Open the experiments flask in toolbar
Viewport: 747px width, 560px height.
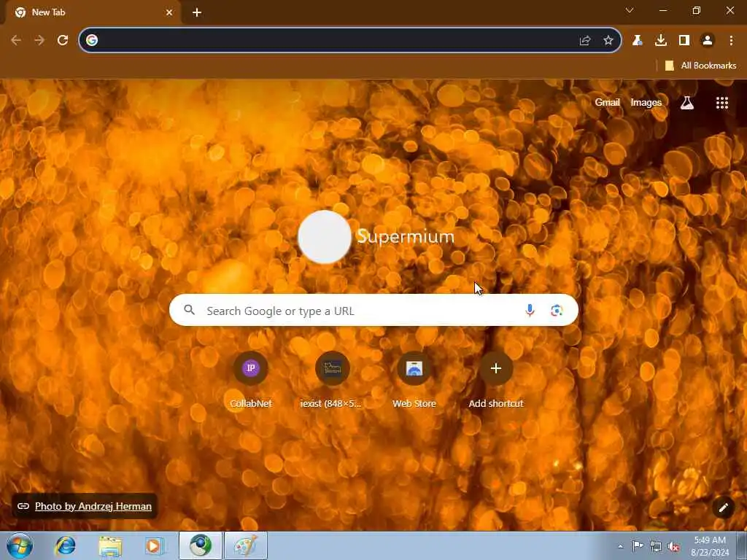point(637,41)
